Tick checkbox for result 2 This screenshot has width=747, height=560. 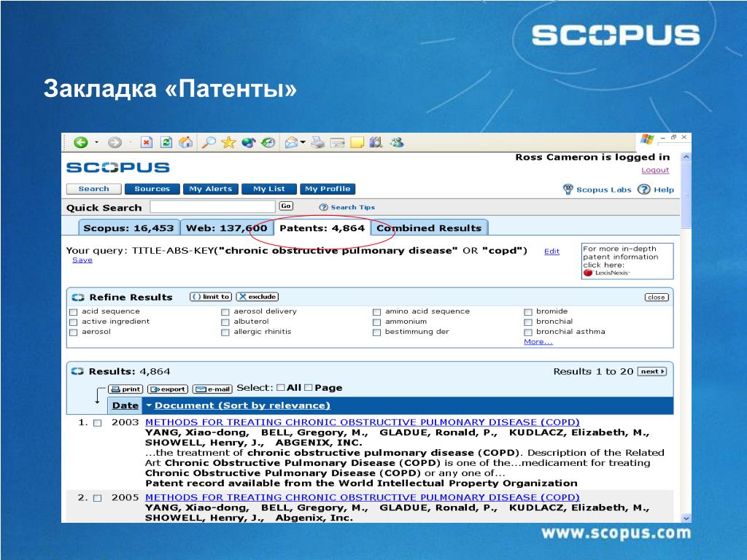(98, 498)
